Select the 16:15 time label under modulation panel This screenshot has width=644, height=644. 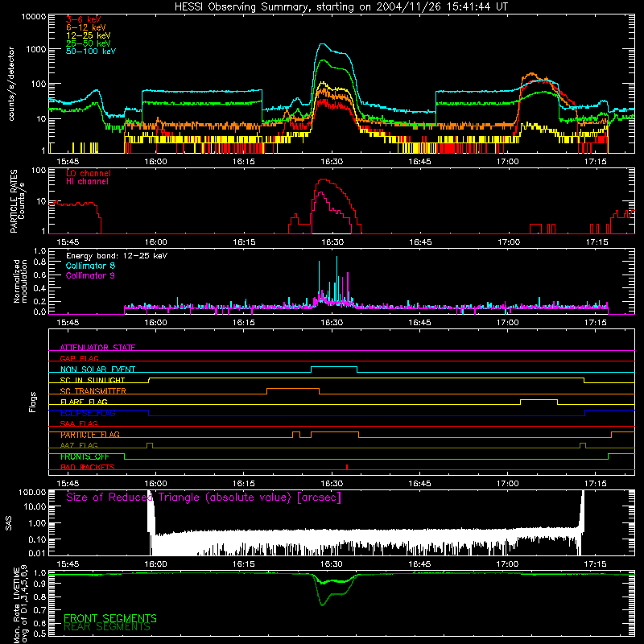[x=244, y=323]
